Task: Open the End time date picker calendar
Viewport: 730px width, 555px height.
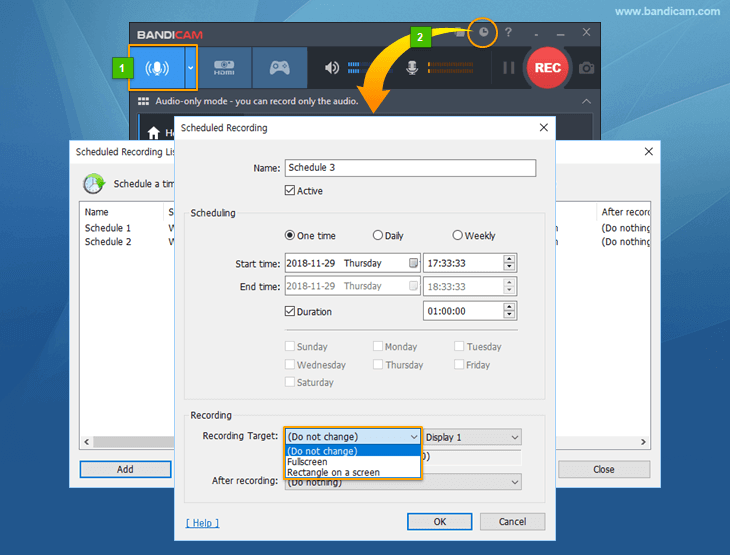Action: click(413, 286)
